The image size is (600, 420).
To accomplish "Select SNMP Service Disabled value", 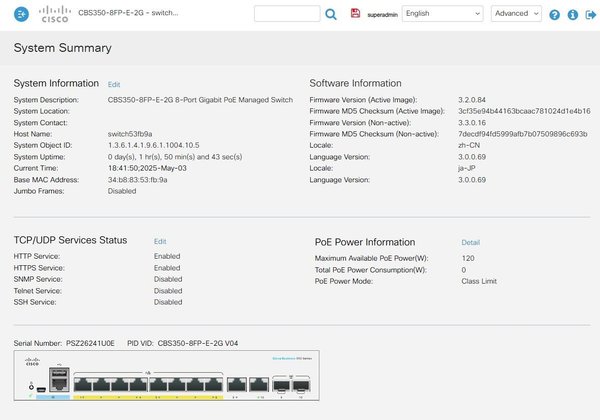I will (x=168, y=279).
